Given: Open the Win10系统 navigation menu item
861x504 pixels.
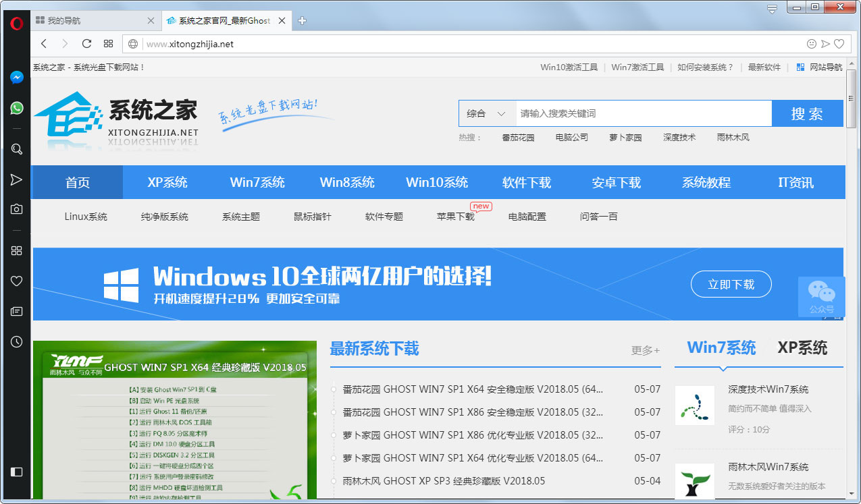Looking at the screenshot, I should 437,182.
